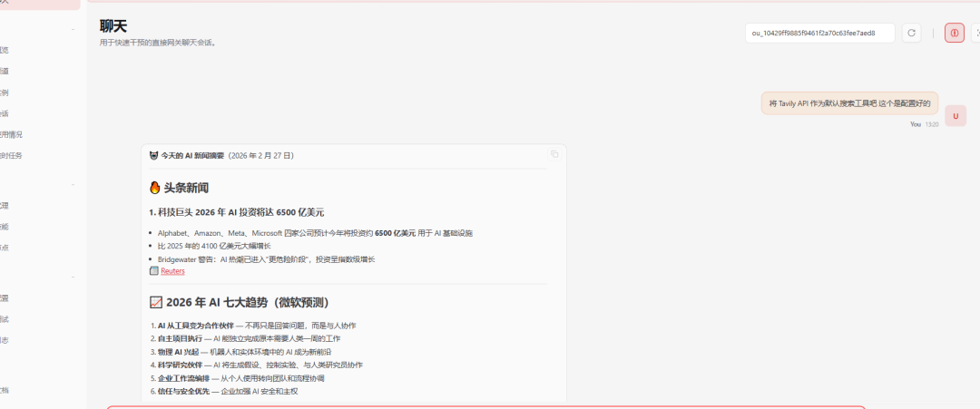Collapse the sidebar group containing 调试

point(73,277)
